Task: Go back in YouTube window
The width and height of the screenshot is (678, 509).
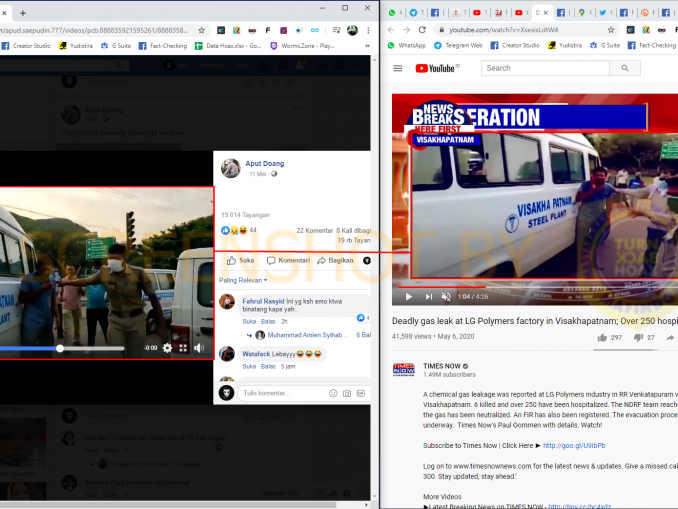Action: point(391,30)
